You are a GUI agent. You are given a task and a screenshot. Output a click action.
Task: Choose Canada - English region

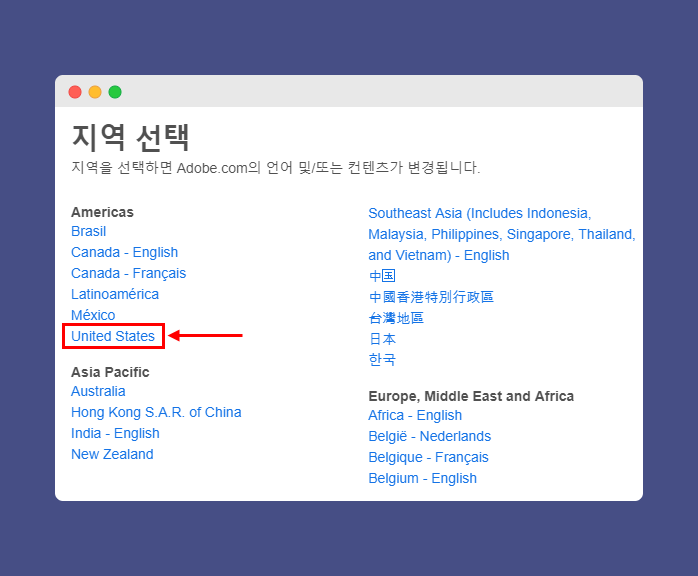pos(125,252)
